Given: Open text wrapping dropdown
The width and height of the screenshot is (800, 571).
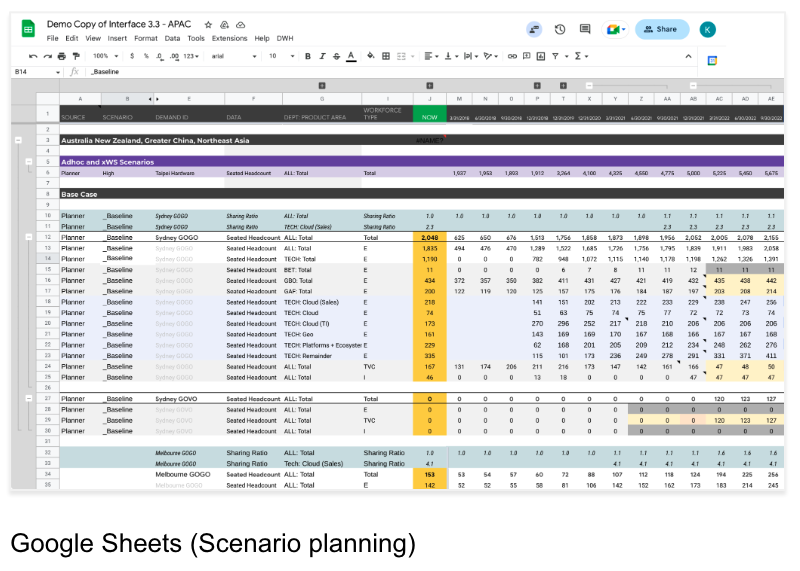Looking at the screenshot, I should [x=470, y=56].
